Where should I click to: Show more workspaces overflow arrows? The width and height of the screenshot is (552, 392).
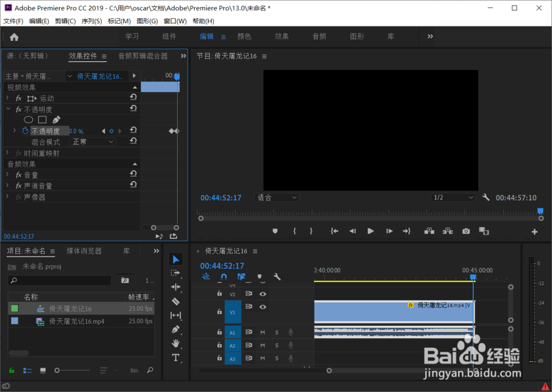pyautogui.click(x=430, y=36)
